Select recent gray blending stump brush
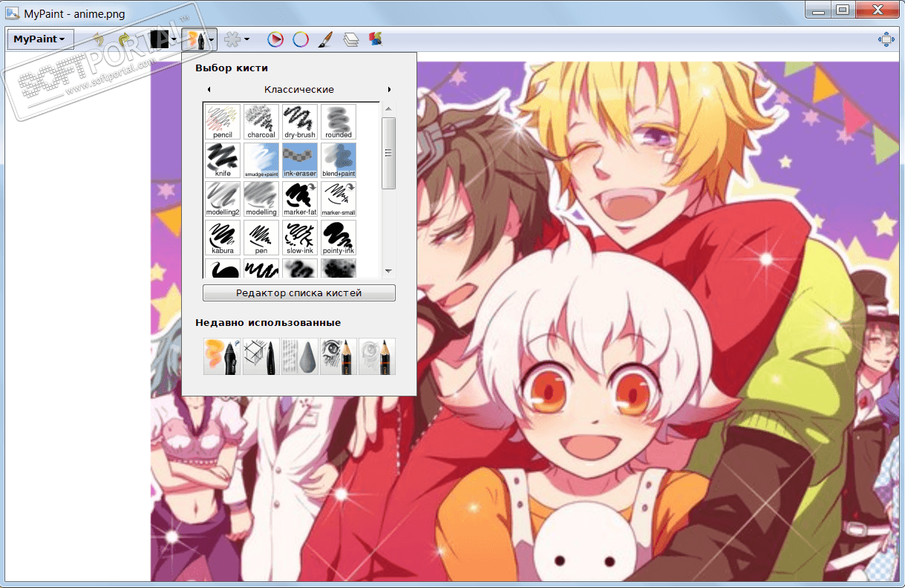 (x=299, y=356)
